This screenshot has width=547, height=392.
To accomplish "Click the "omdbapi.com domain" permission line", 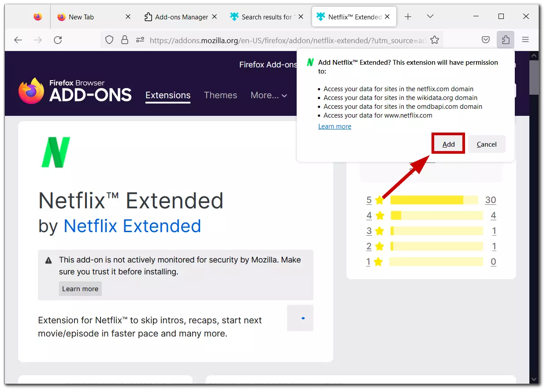I will (403, 107).
